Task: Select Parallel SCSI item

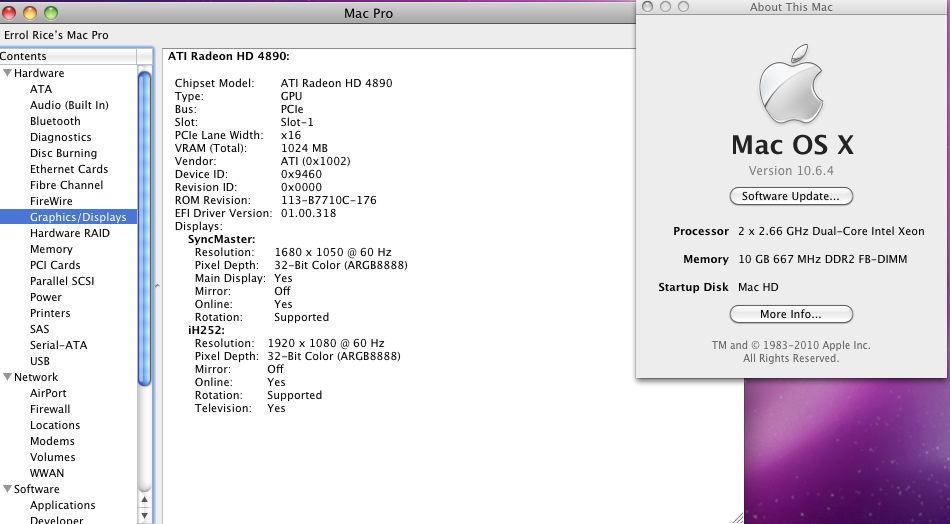Action: coord(62,281)
